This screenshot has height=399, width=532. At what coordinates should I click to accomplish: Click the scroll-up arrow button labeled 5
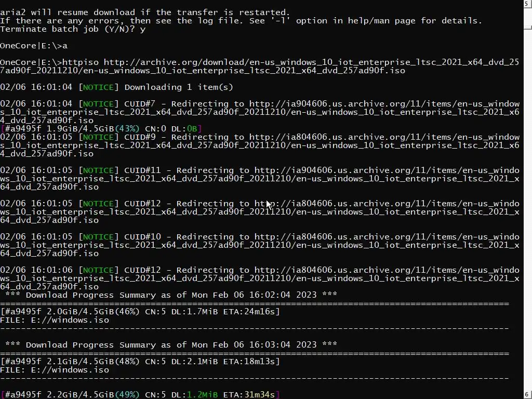[x=528, y=4]
